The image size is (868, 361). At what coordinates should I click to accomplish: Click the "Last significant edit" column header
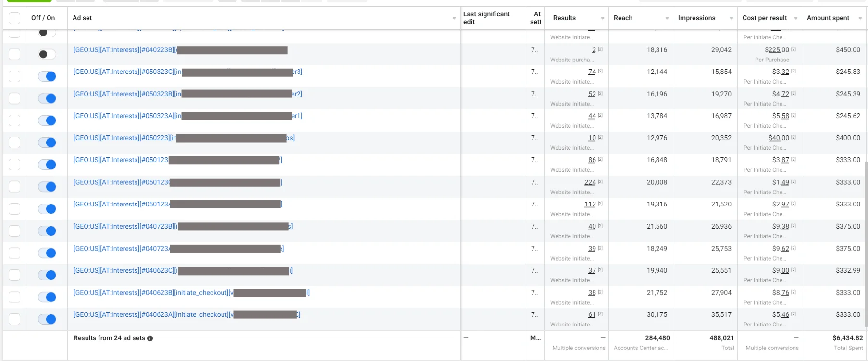(x=486, y=18)
